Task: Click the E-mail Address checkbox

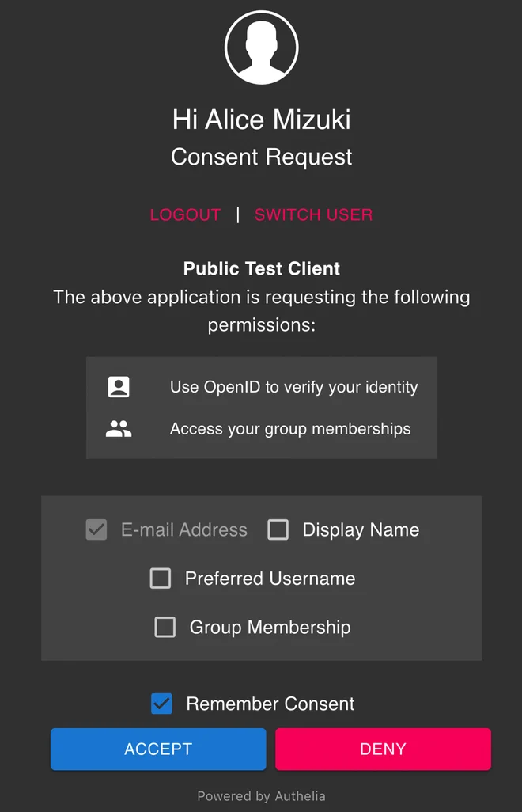Action: [96, 529]
